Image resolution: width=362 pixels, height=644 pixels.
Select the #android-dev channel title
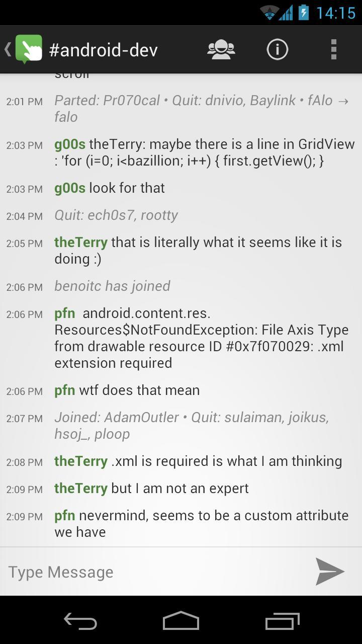click(x=104, y=49)
